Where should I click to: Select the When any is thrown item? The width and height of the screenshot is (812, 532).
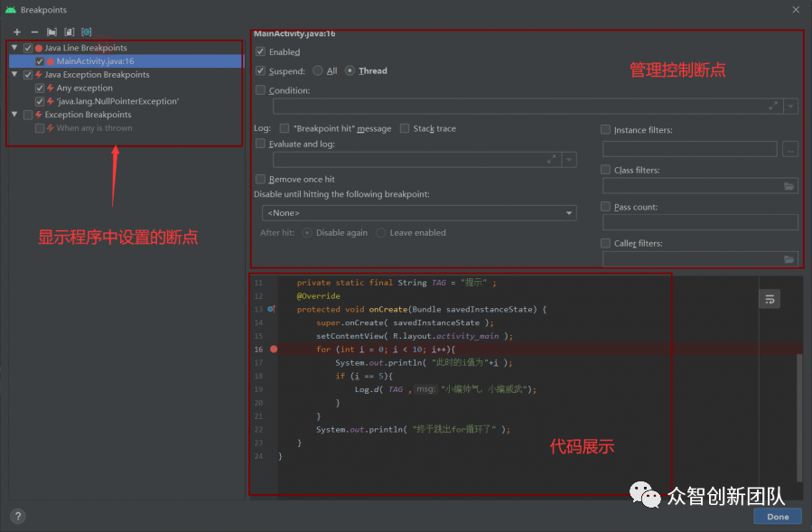coord(94,128)
